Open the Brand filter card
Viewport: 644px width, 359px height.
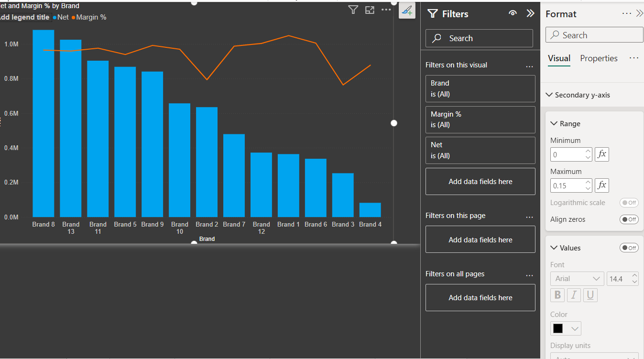[x=480, y=88]
